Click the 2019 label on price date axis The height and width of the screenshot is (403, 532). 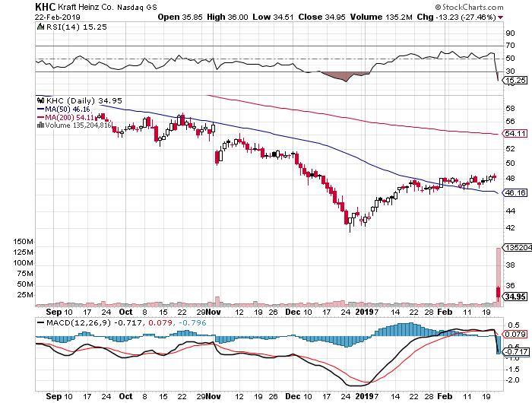pos(364,312)
